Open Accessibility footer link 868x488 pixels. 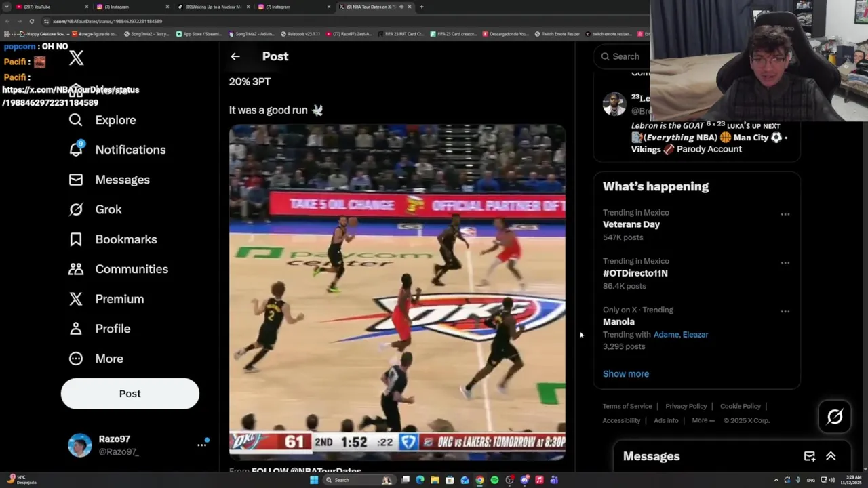click(x=621, y=420)
